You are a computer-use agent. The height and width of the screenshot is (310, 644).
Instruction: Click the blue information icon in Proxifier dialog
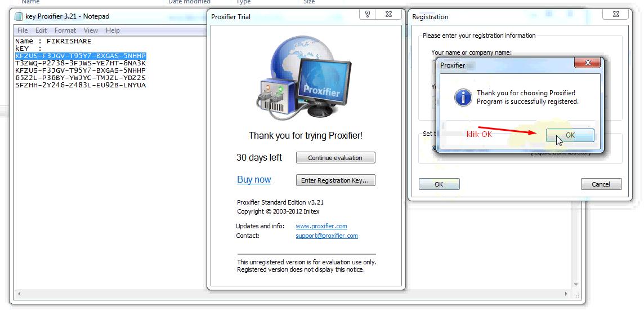(x=463, y=98)
